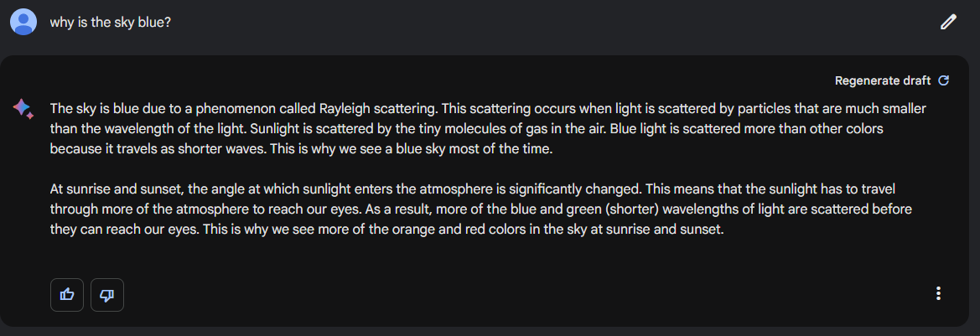Click the Regenerate draft button label

pos(882,80)
